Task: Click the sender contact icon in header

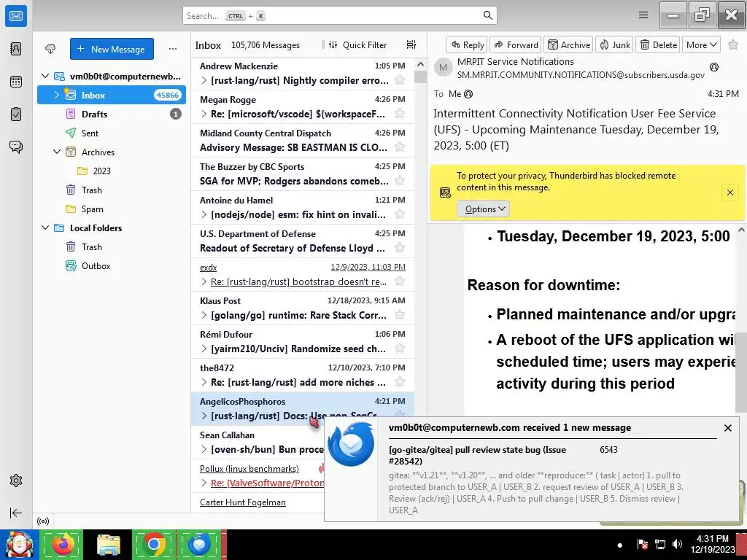Action: [713, 67]
